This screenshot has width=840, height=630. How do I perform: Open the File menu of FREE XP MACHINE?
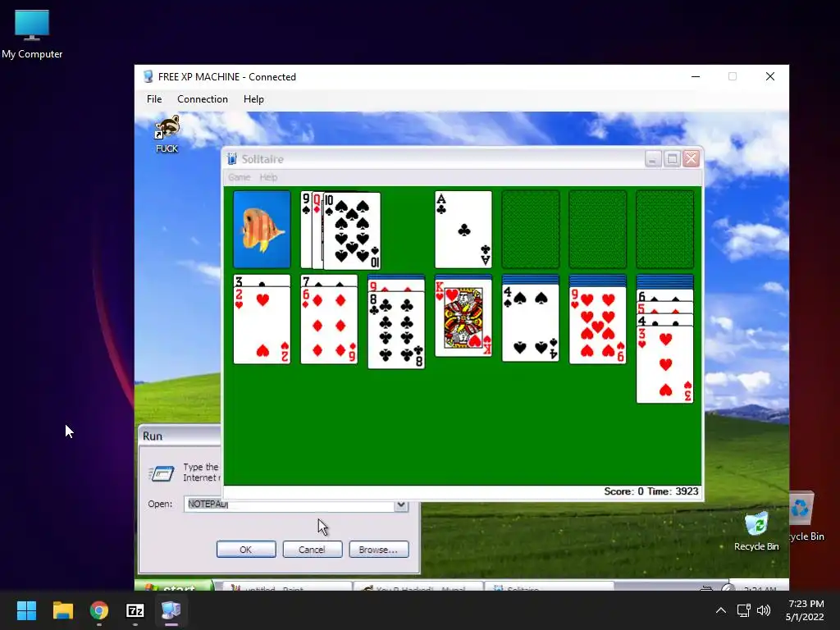pyautogui.click(x=154, y=99)
